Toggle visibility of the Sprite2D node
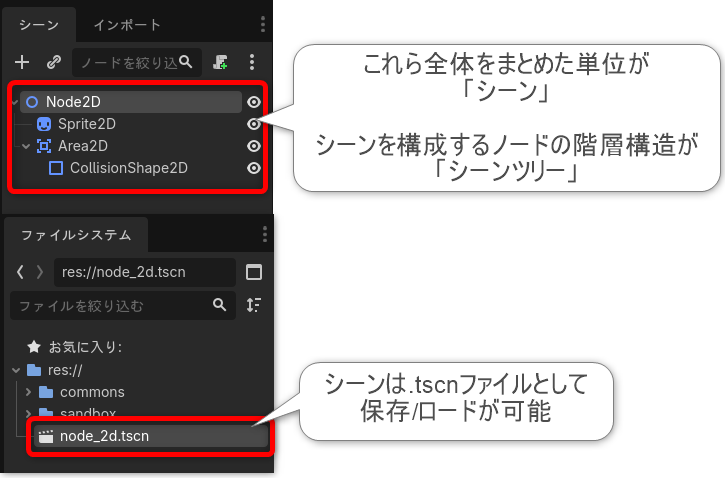Viewport: 725px width, 478px height. tap(254, 124)
